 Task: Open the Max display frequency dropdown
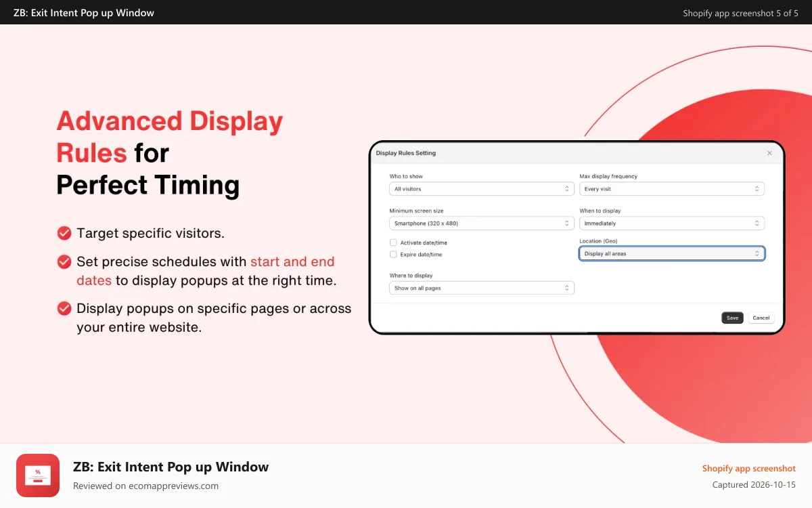[x=672, y=189]
